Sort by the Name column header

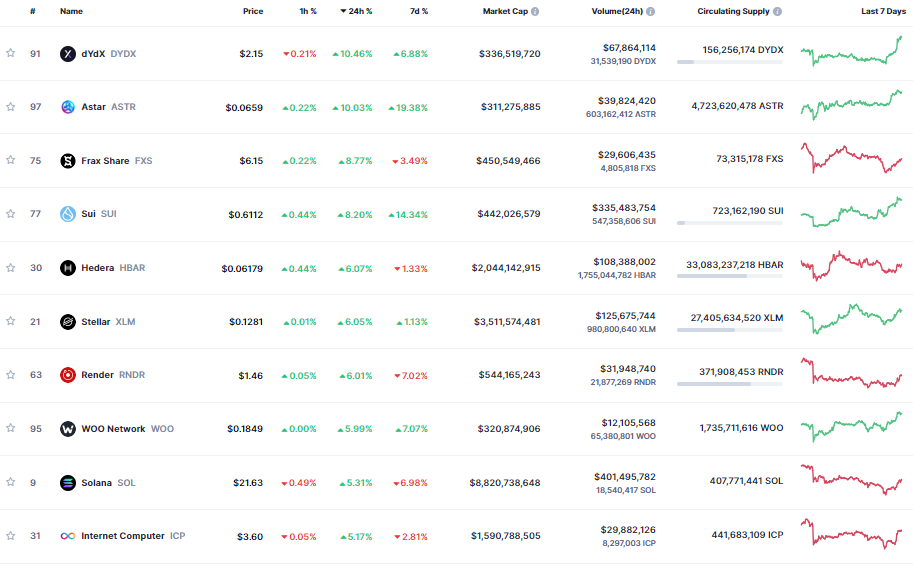tap(71, 11)
